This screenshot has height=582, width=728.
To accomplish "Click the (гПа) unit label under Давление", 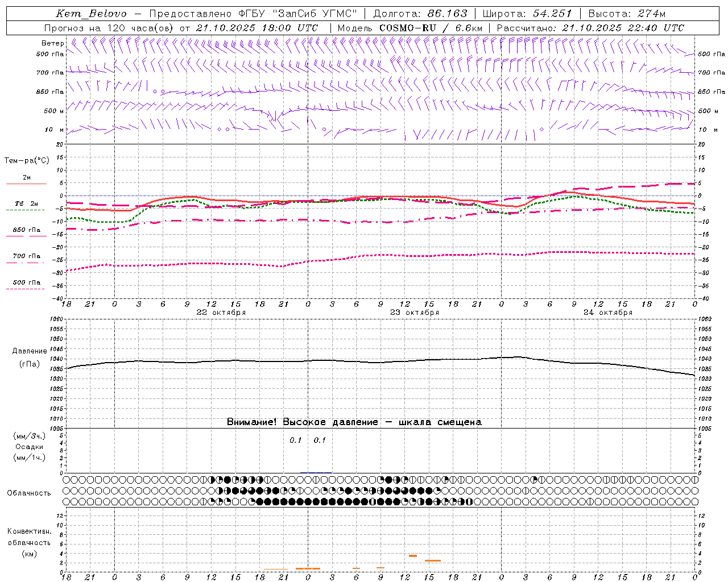I will pyautogui.click(x=29, y=364).
